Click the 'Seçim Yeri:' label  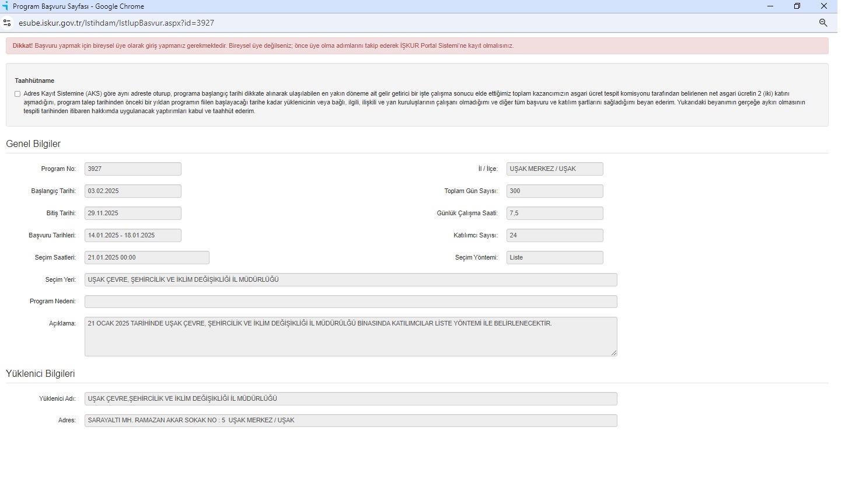pyautogui.click(x=61, y=280)
